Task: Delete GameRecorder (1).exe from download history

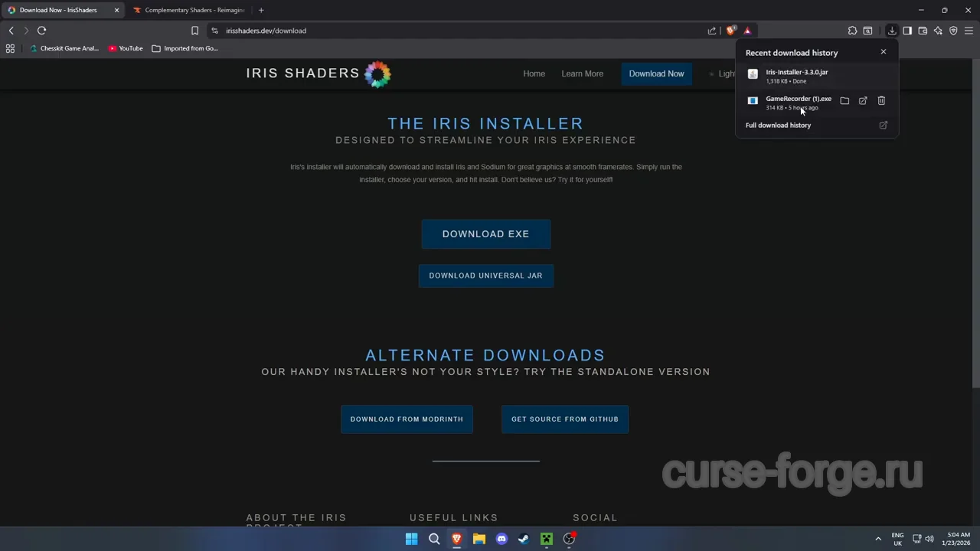Action: [x=881, y=101]
